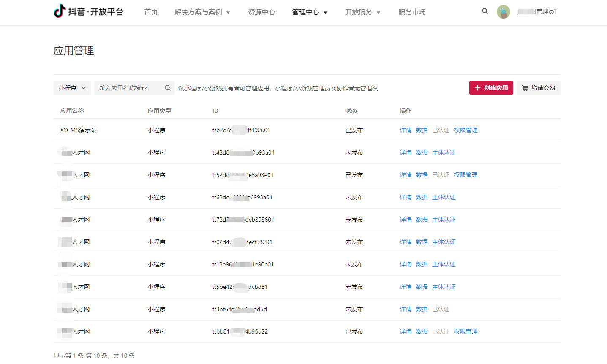Click ID column header
607x364 pixels.
[x=215, y=111]
